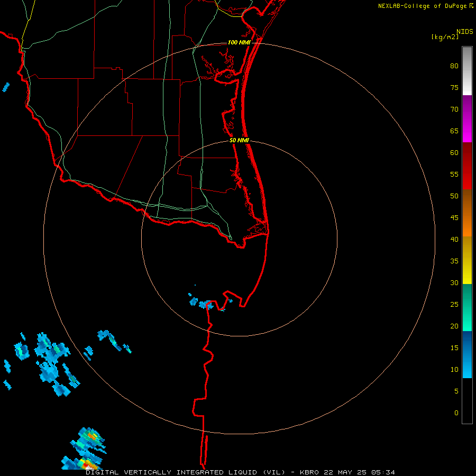Click the 5 value on the color scale
476x476 pixels.
[456, 391]
